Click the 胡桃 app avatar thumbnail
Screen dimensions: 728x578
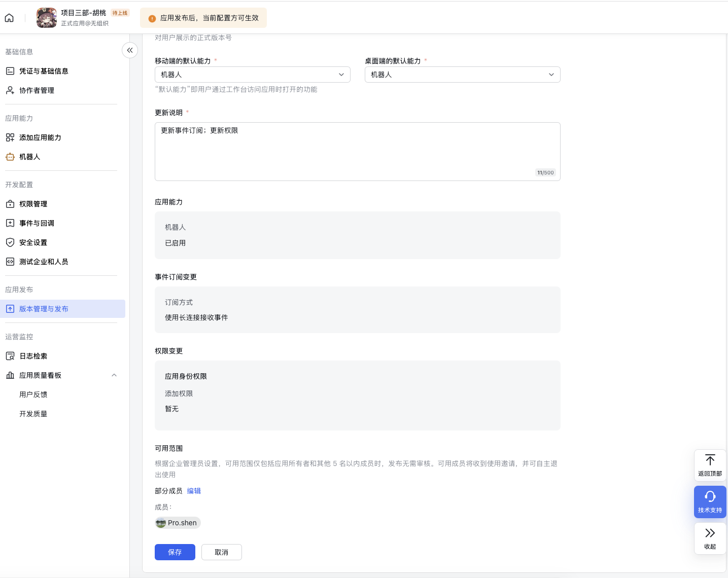coord(47,18)
